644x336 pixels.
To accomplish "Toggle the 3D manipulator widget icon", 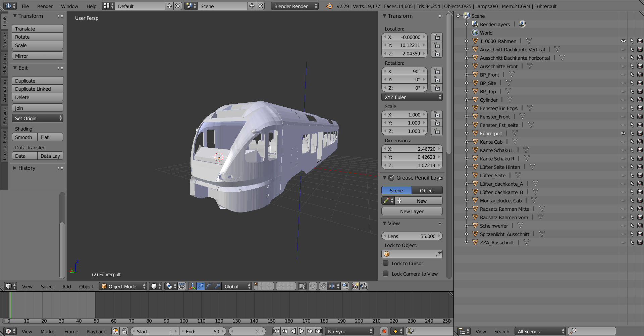I will tap(192, 286).
